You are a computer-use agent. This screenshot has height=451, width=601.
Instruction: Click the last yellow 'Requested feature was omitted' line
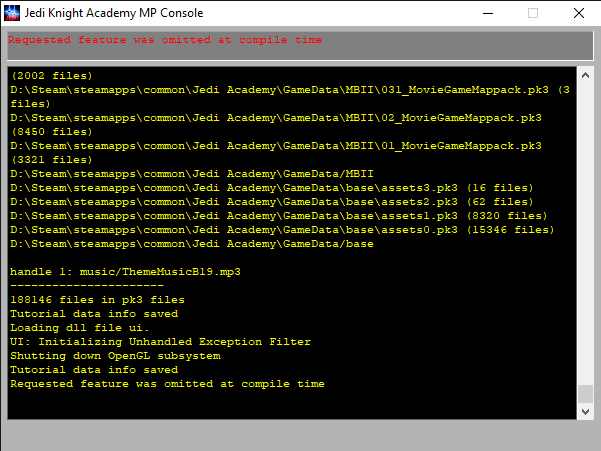click(x=167, y=383)
